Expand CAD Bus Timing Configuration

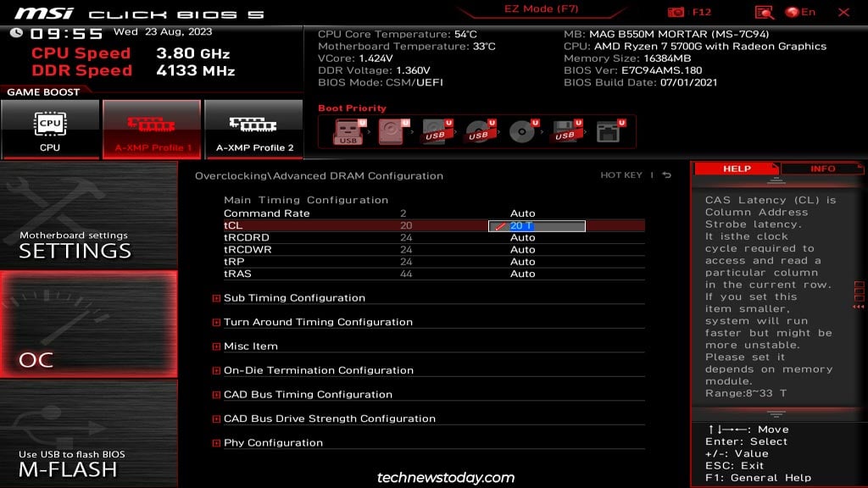click(216, 395)
